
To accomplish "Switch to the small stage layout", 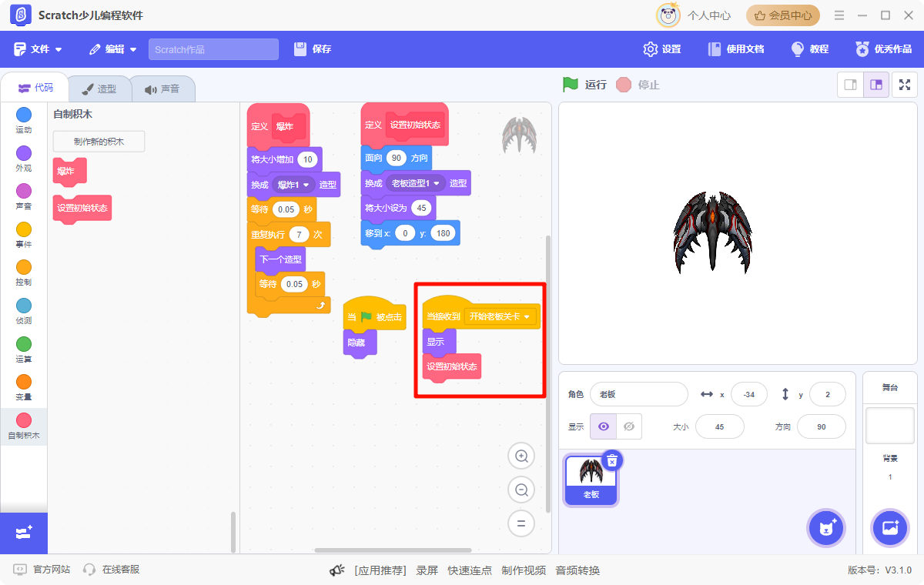I will pyautogui.click(x=851, y=85).
